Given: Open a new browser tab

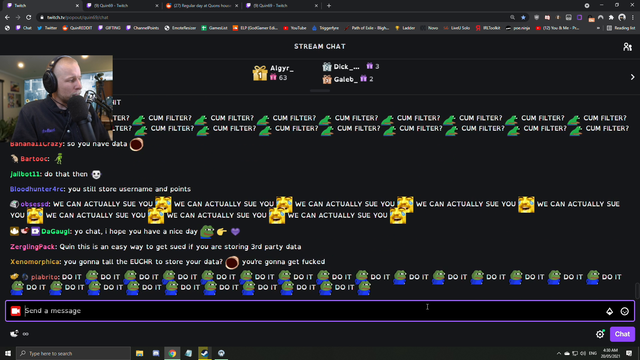Looking at the screenshot, I should click(329, 6).
